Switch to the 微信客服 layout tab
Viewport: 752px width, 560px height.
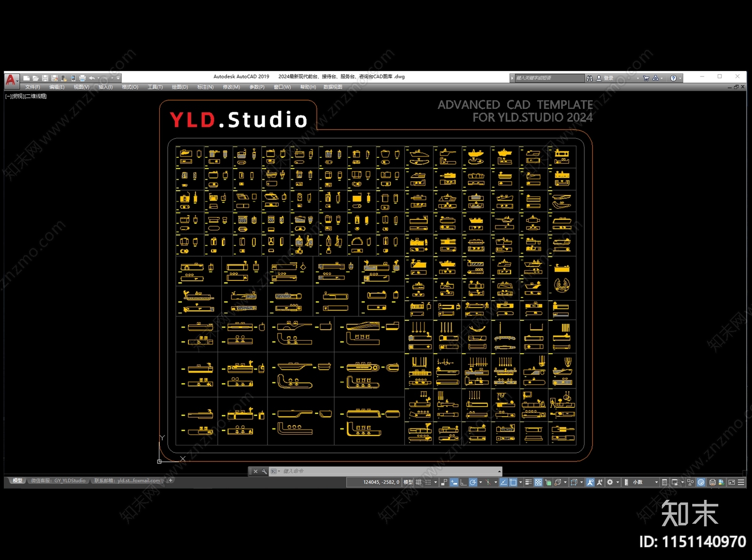click(x=58, y=481)
